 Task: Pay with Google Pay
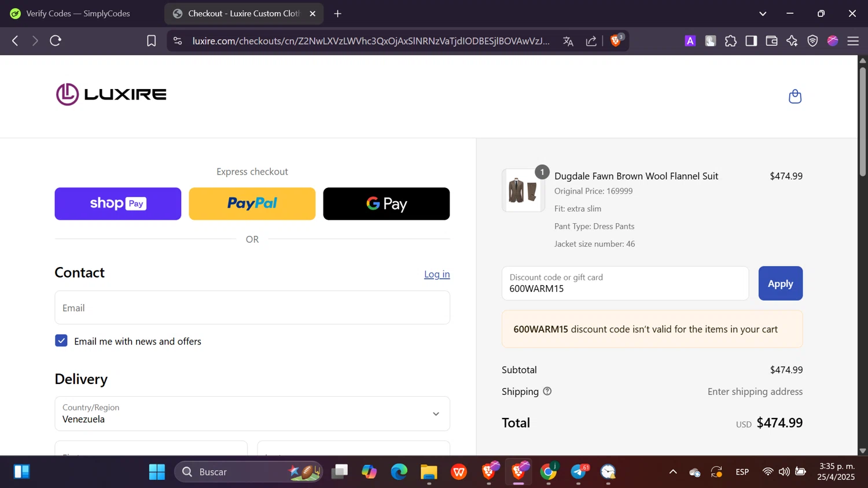tap(387, 204)
